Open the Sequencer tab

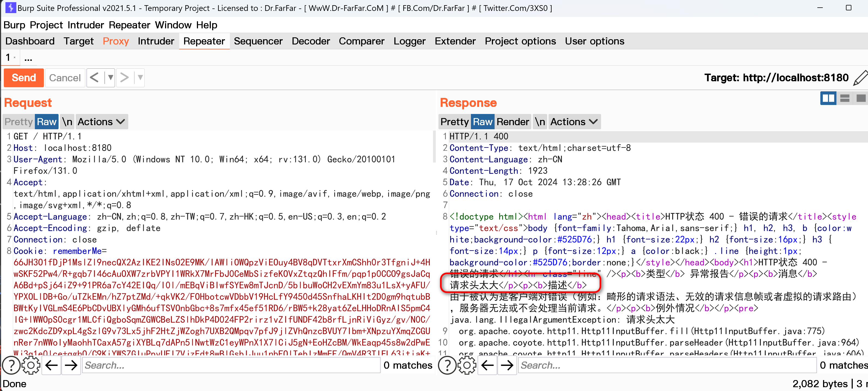(x=258, y=41)
